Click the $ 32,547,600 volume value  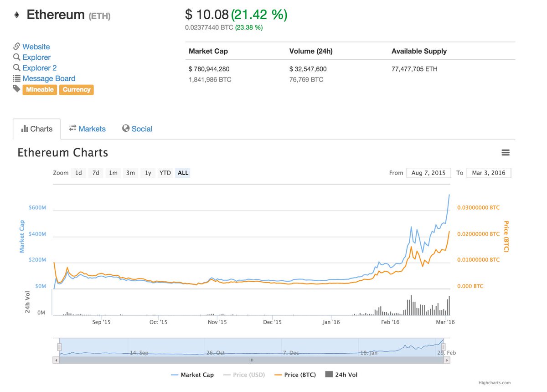(308, 69)
